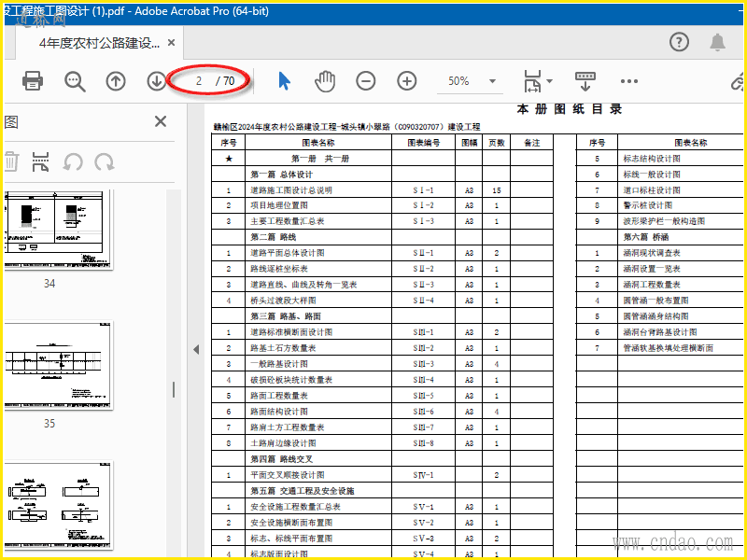Select the thumbnail below page 35
The width and height of the screenshot is (747, 560).
coord(58,505)
